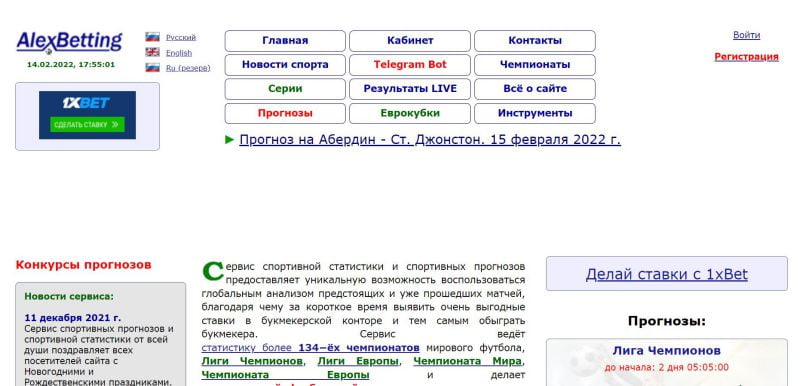Open Всё о сайте page
This screenshot has height=386, width=803.
pos(535,89)
